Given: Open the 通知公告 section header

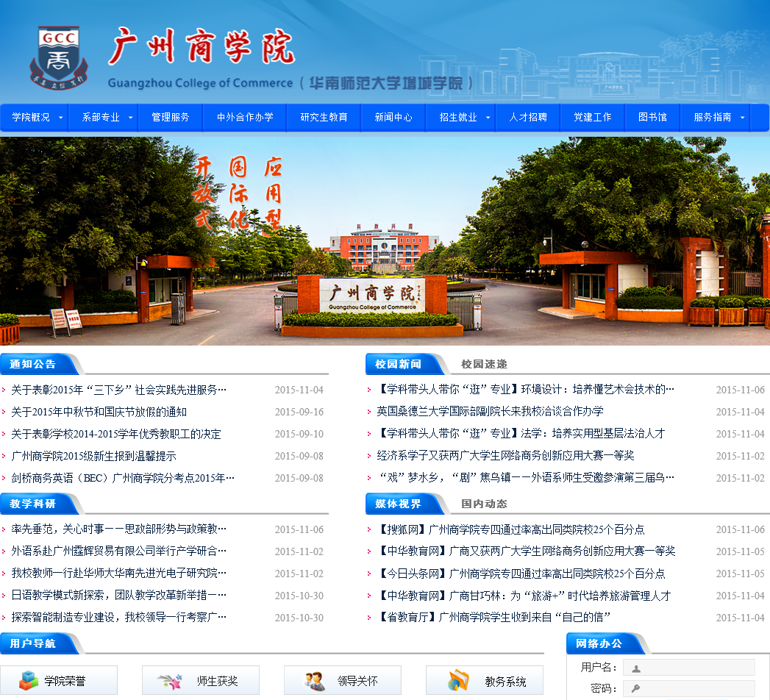Looking at the screenshot, I should (35, 364).
